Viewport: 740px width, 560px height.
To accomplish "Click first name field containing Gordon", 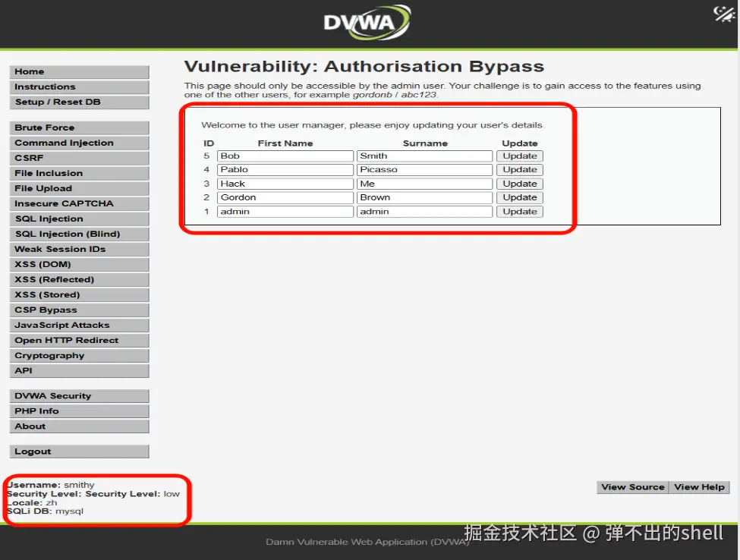I will [285, 198].
